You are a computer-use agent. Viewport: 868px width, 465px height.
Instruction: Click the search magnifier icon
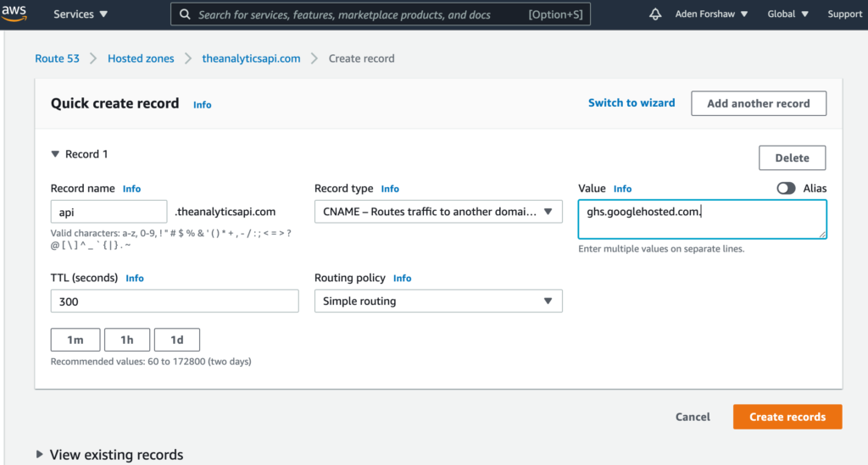pyautogui.click(x=185, y=14)
